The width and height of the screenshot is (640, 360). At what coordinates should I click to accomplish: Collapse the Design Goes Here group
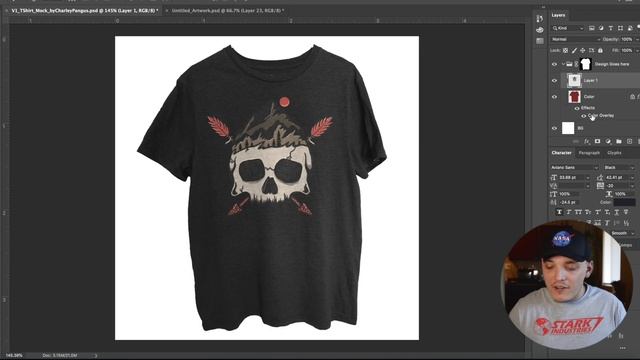[x=563, y=64]
